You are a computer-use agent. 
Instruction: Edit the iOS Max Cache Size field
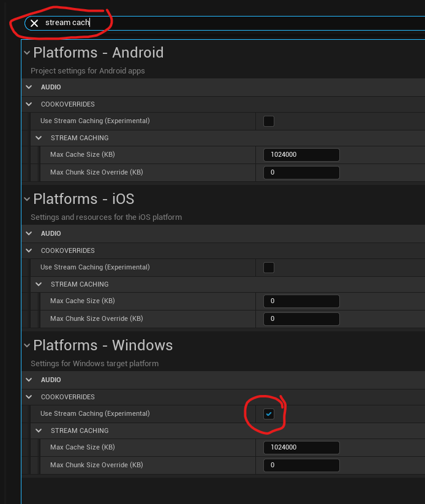pyautogui.click(x=301, y=301)
